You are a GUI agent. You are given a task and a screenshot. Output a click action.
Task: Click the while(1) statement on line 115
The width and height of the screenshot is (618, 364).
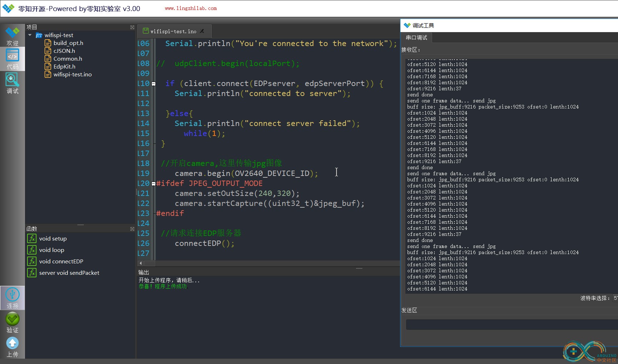point(204,133)
